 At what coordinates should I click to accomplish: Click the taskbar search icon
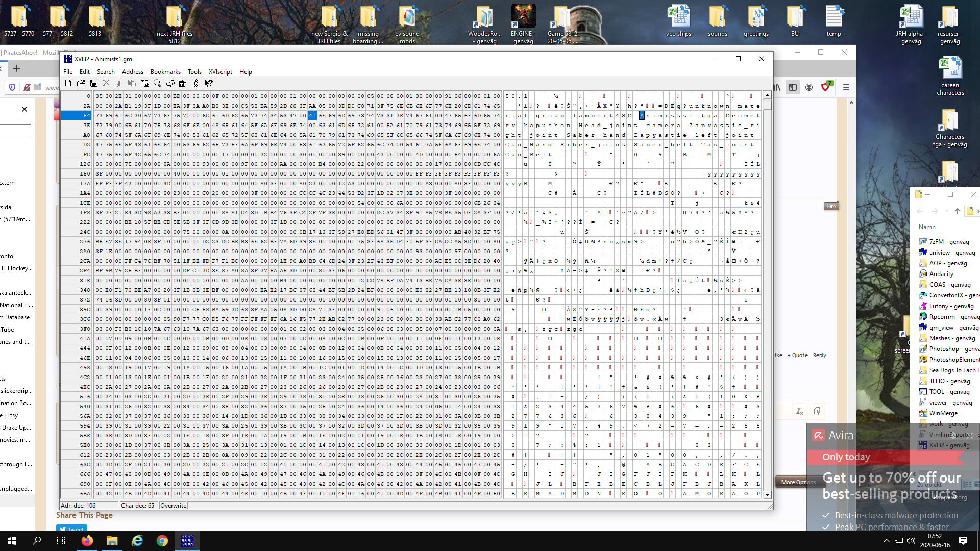[x=37, y=541]
